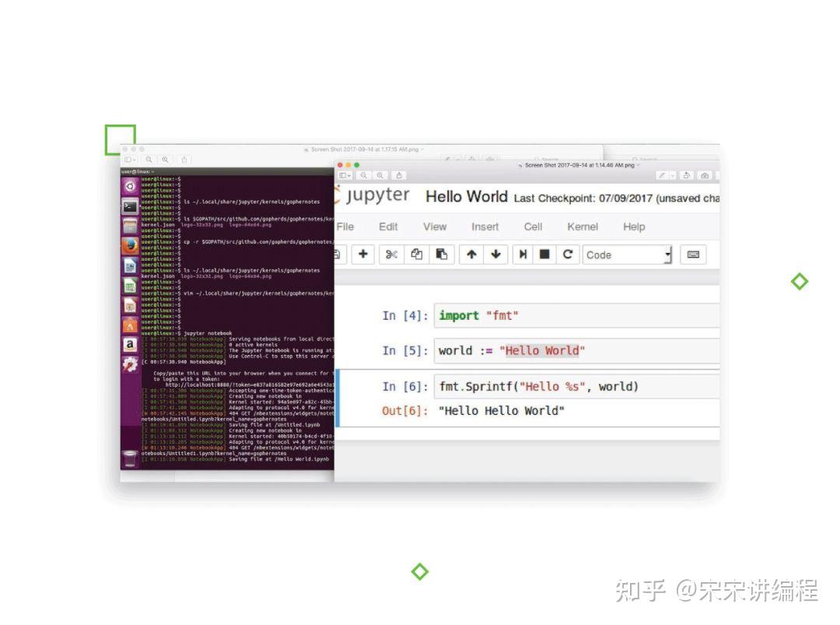Interrupt the kernel with stop icon
This screenshot has width=840, height=625.
coord(545,255)
